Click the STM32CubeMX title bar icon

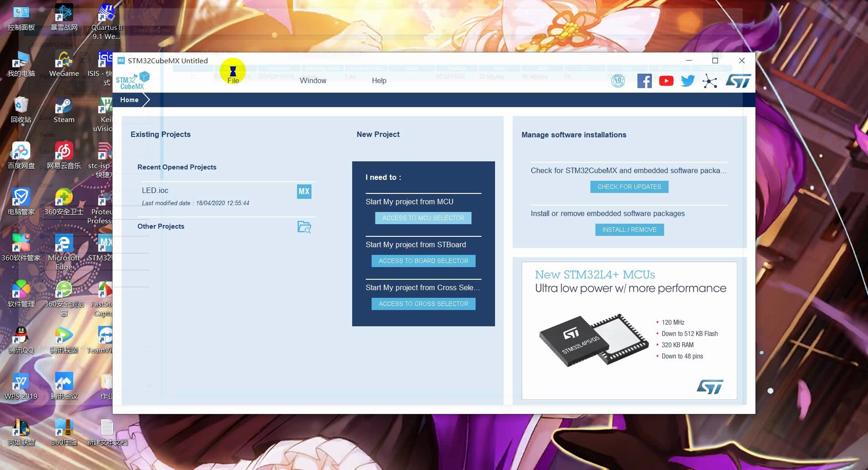(x=121, y=61)
